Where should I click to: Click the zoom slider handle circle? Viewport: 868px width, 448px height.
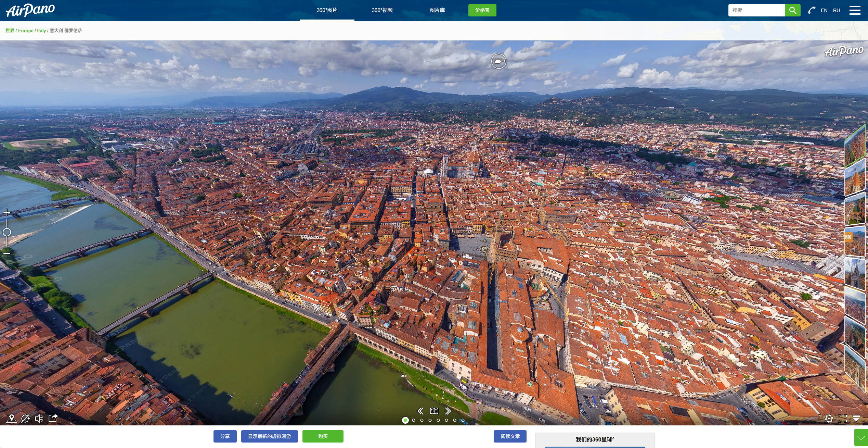tap(7, 232)
